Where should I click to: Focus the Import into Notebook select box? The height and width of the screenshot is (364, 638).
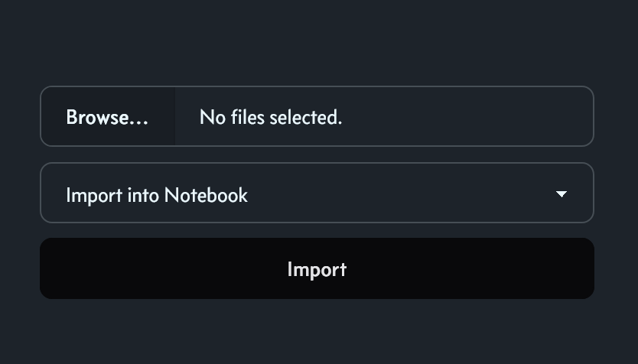[317, 193]
